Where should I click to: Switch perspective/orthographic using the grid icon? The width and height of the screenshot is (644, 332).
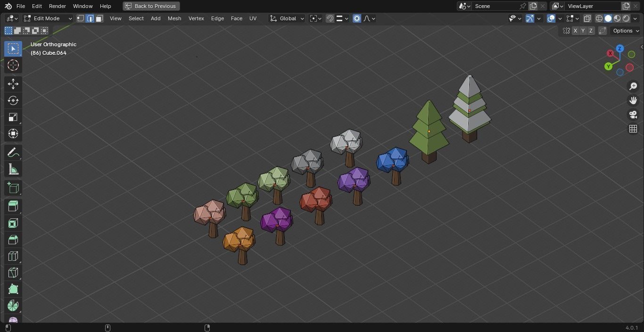click(x=633, y=129)
